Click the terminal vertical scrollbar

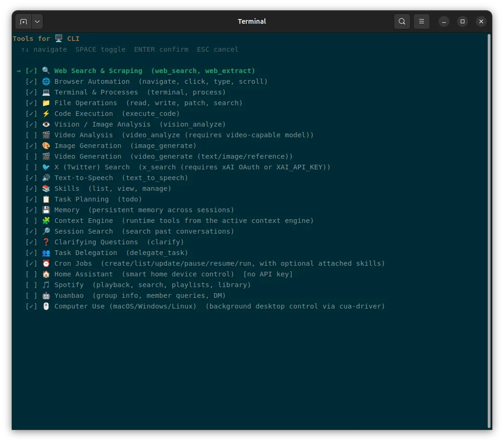tap(489, 231)
